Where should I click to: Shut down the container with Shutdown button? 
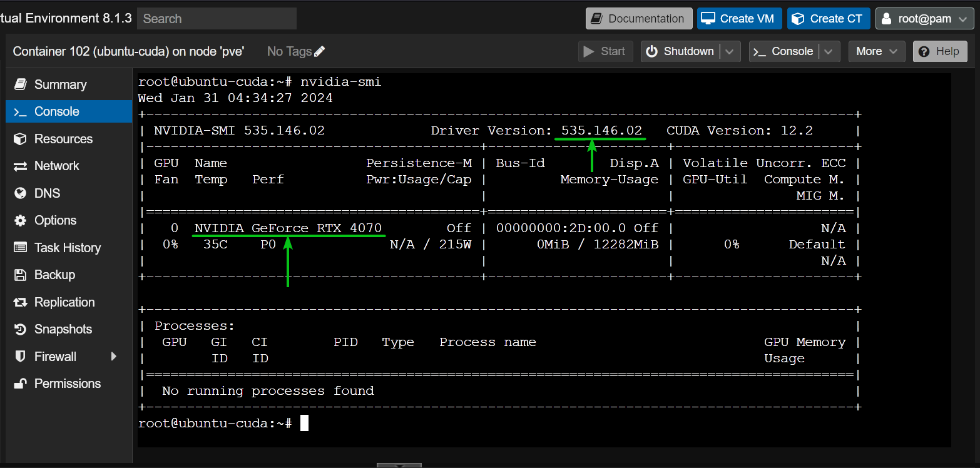point(681,51)
